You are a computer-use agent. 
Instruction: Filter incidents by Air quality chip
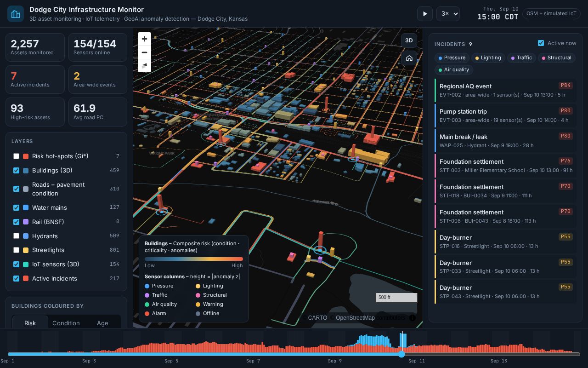pos(454,70)
